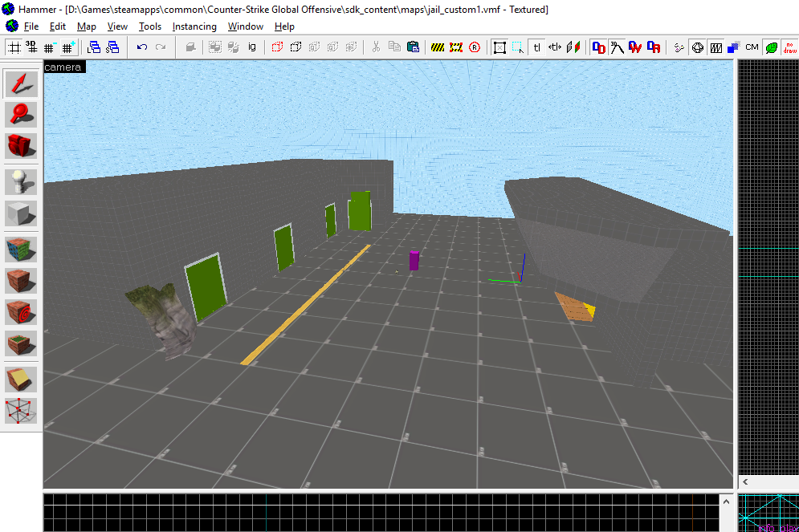Toggle the green leaf icon
Image resolution: width=799 pixels, height=532 pixels.
pos(772,47)
